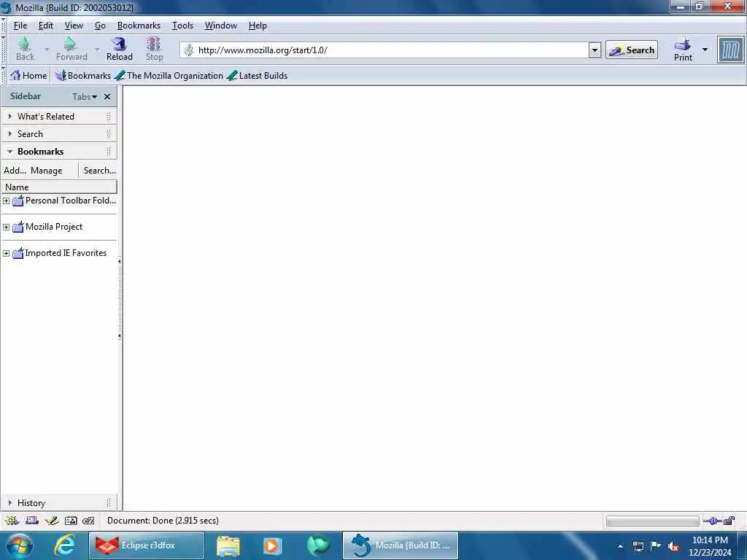This screenshot has height=560, width=747.
Task: Expand the Search sidebar panel
Action: pos(59,134)
